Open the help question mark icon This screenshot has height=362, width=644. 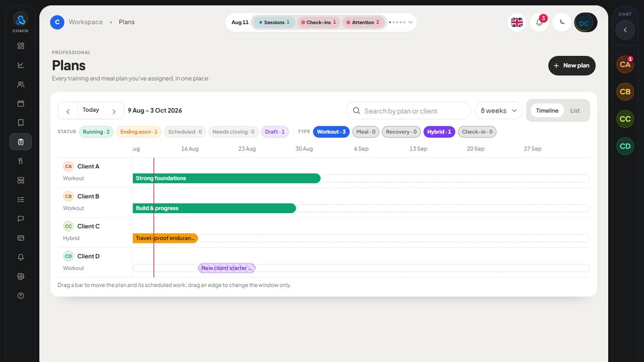(x=21, y=296)
